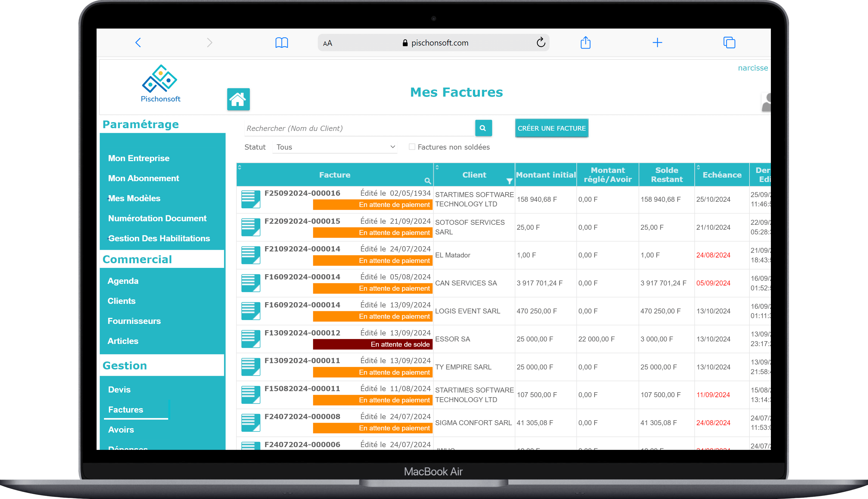Open the Statut dropdown showing Tous
This screenshot has width=868, height=499.
click(x=335, y=147)
